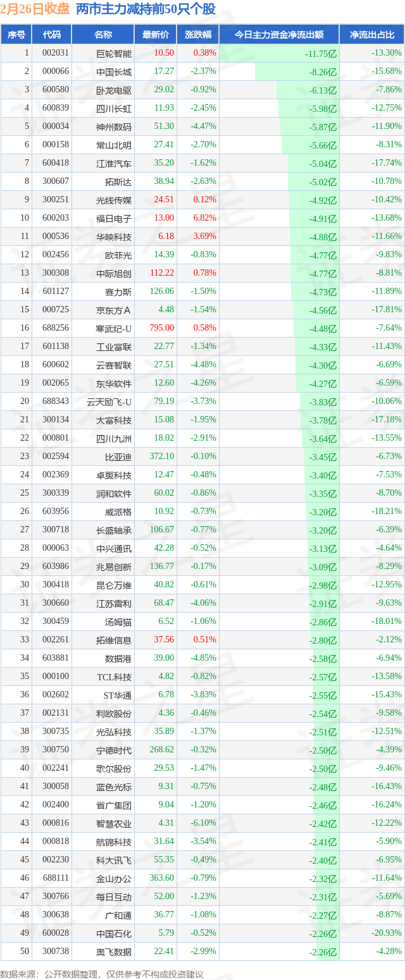The height and width of the screenshot is (980, 405).
Task: Click the 今日主力资金净流出额 column header
Action: 279,35
